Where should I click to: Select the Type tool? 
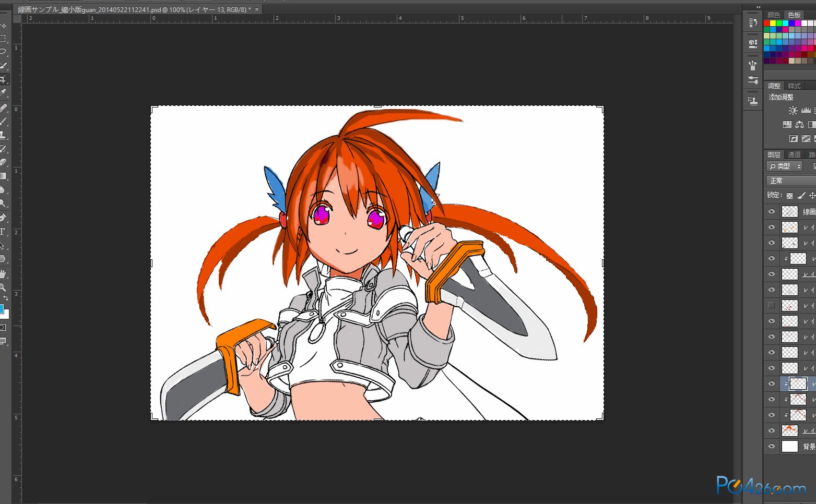(3, 232)
